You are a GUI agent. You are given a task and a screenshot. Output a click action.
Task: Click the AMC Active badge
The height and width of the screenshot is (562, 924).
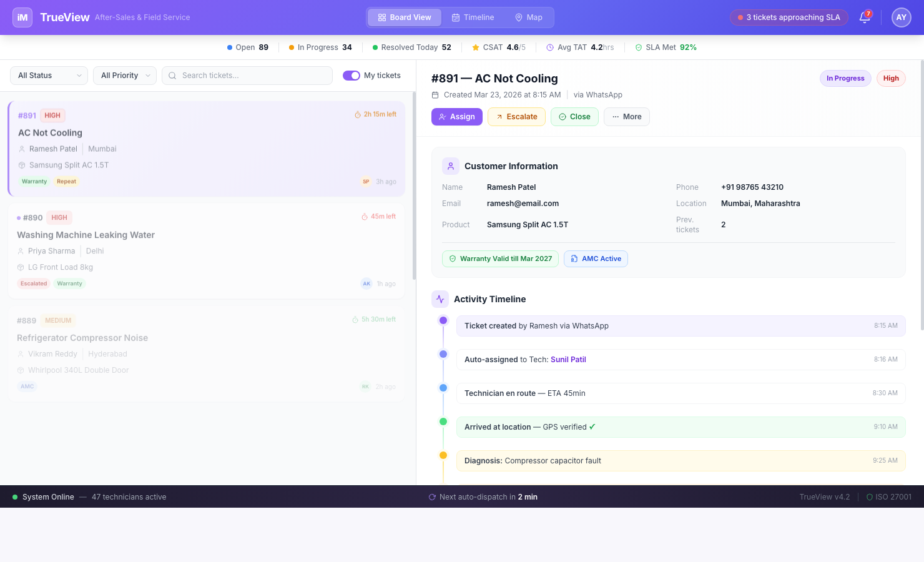pos(596,259)
